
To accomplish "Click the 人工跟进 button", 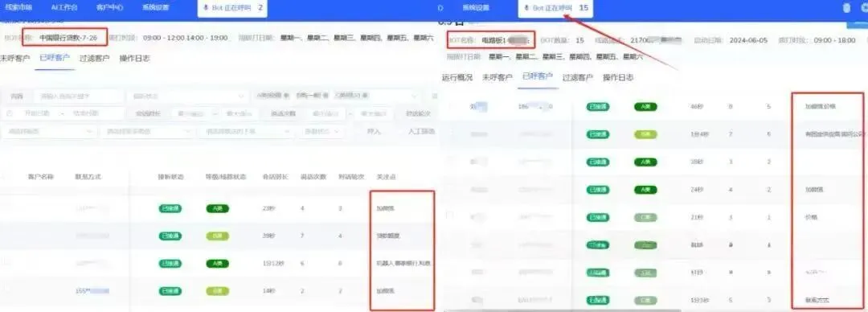I will 422,131.
